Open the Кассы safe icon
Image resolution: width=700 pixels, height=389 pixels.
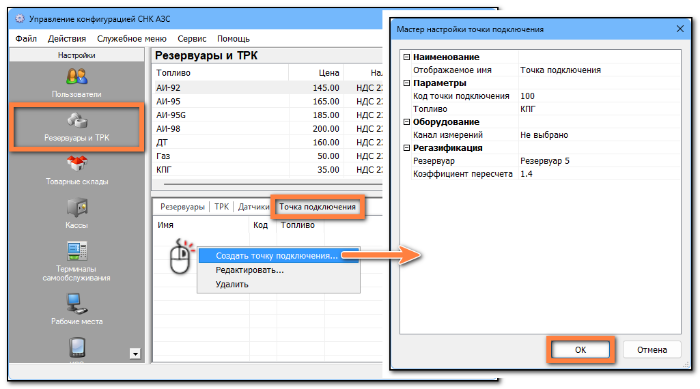[77, 207]
